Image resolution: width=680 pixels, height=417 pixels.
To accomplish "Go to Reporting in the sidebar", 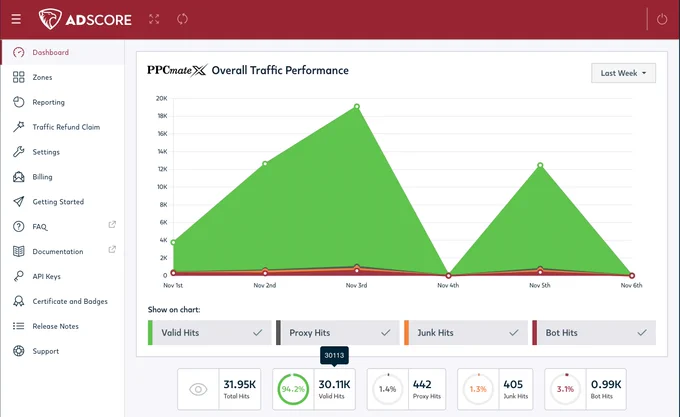I will tap(62, 102).
